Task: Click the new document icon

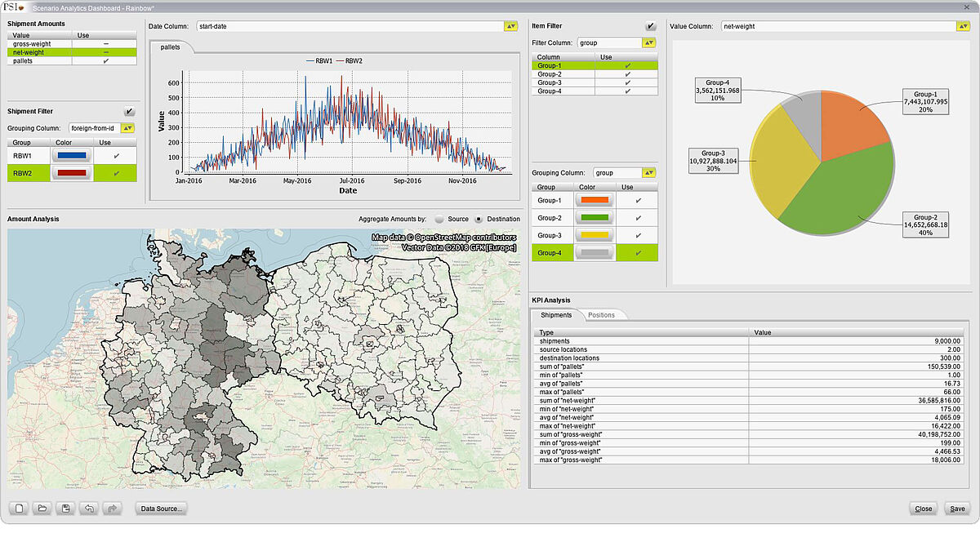Action: point(20,509)
